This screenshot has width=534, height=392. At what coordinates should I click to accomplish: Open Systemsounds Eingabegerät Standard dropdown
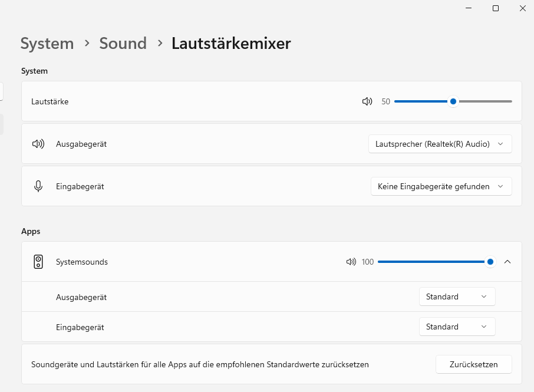point(457,327)
